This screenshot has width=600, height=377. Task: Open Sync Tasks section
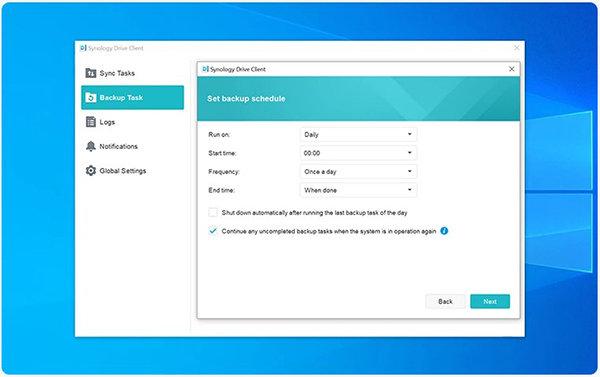point(132,73)
